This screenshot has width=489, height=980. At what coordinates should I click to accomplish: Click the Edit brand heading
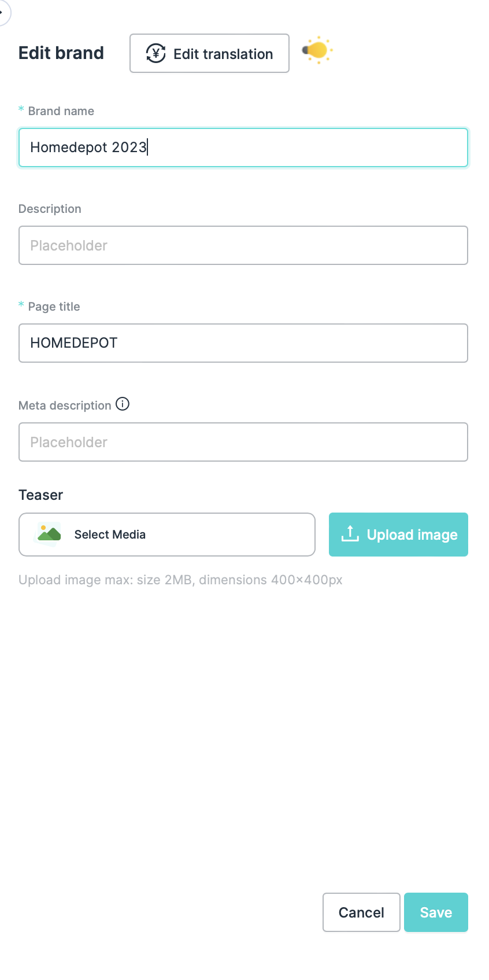pos(61,53)
